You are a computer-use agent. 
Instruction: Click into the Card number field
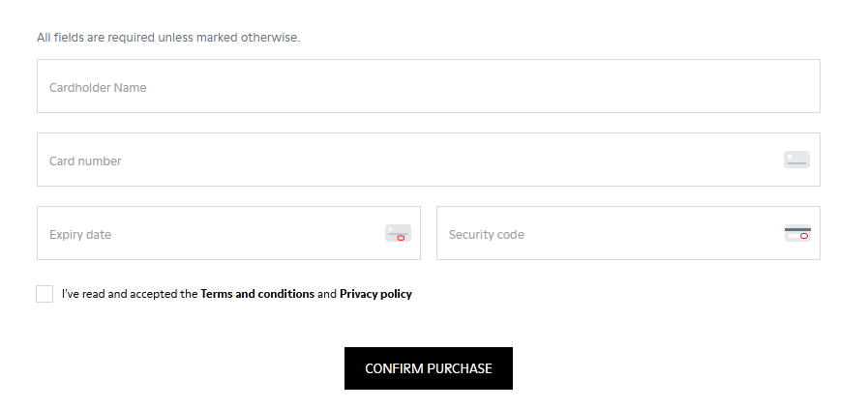(387, 160)
